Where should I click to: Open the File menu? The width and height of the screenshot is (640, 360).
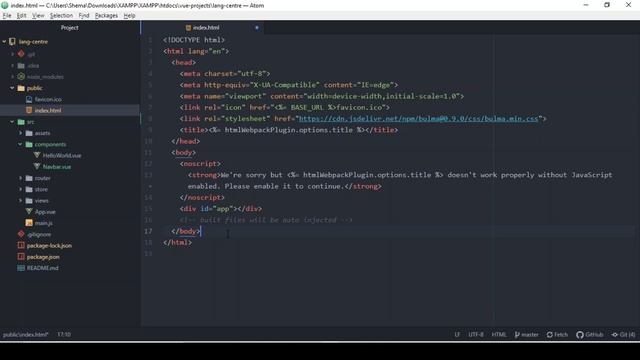pos(7,16)
